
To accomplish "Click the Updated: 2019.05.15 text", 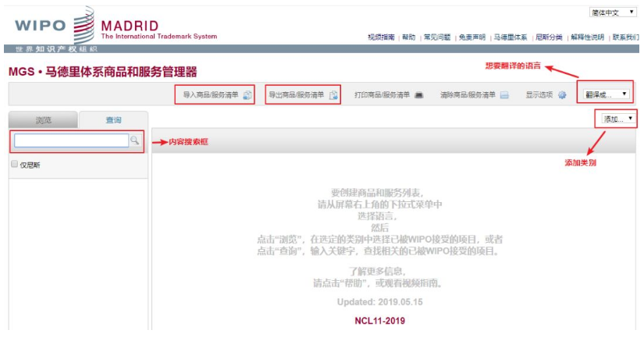I will 380,302.
